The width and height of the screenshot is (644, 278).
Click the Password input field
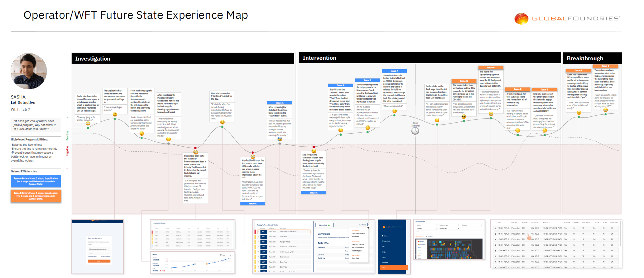pyautogui.click(x=99, y=253)
